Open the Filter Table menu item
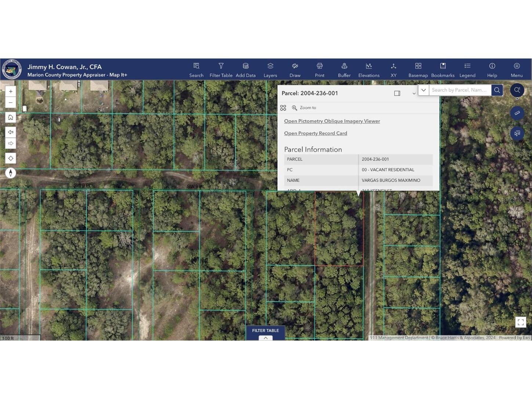 [x=221, y=70]
